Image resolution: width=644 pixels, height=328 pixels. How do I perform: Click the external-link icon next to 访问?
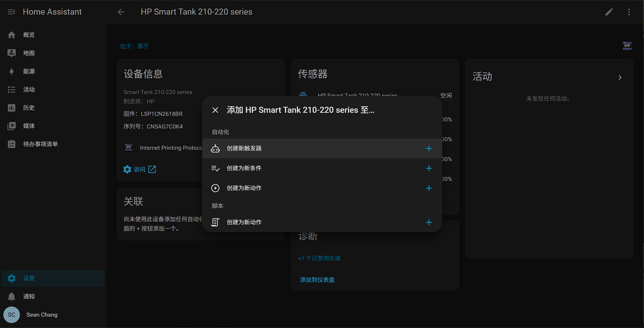[x=152, y=169]
